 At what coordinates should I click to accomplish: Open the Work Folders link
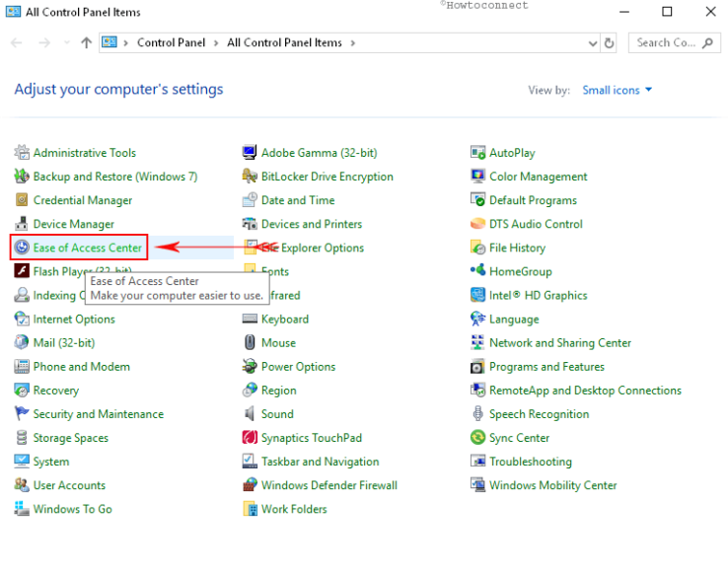(294, 509)
